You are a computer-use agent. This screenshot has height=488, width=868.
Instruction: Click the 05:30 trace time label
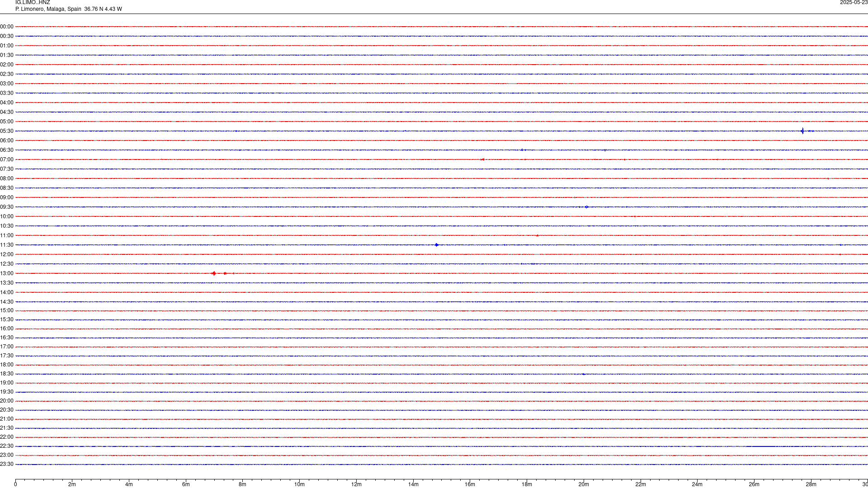tap(7, 131)
